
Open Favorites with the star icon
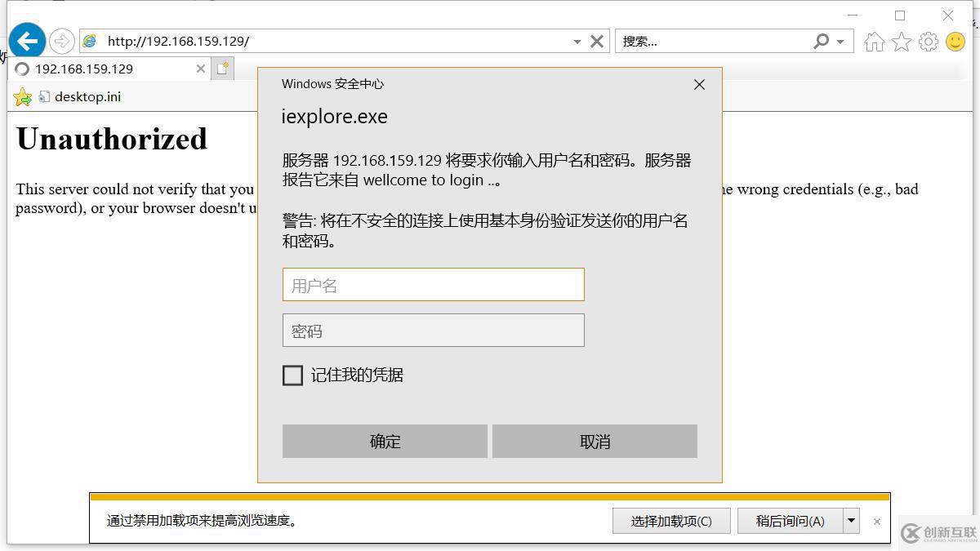click(901, 42)
